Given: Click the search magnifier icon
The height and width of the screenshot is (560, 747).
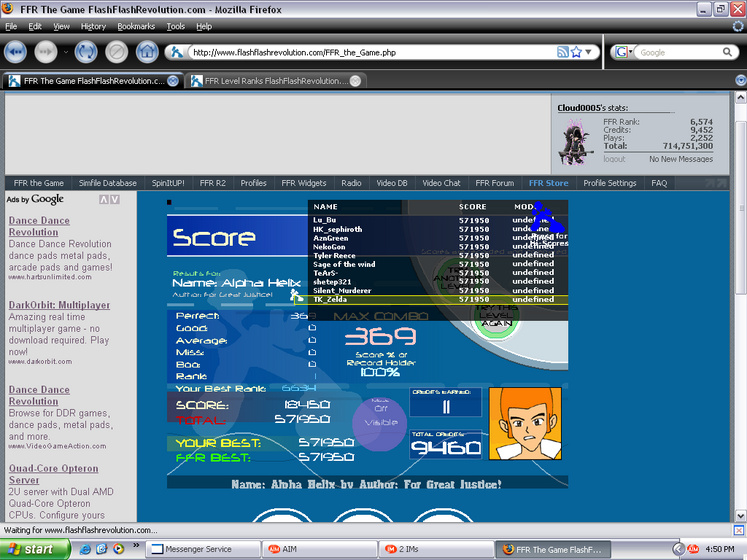Looking at the screenshot, I should [727, 52].
